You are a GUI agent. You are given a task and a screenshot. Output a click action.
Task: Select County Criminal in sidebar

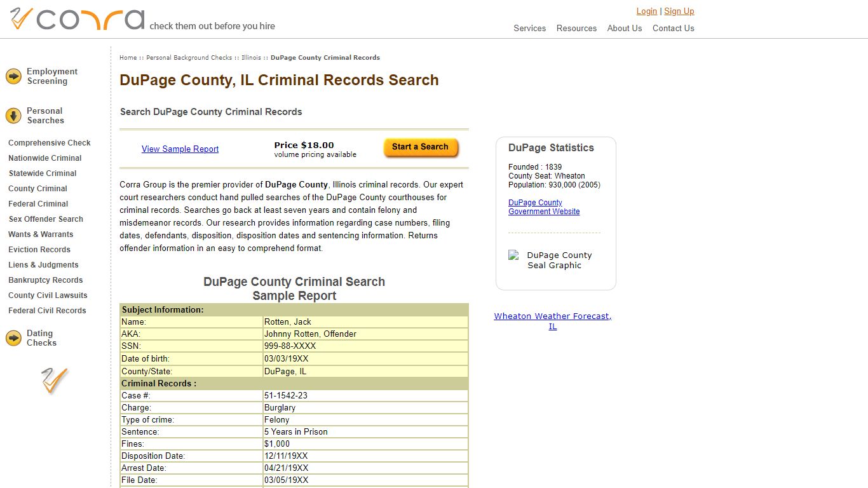tap(38, 189)
